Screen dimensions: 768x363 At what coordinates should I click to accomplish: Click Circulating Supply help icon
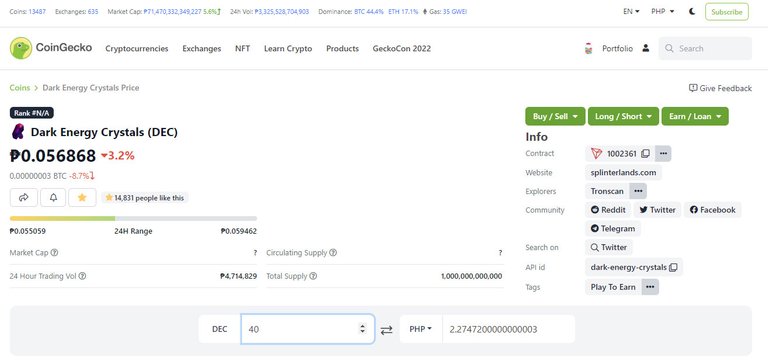coord(333,253)
